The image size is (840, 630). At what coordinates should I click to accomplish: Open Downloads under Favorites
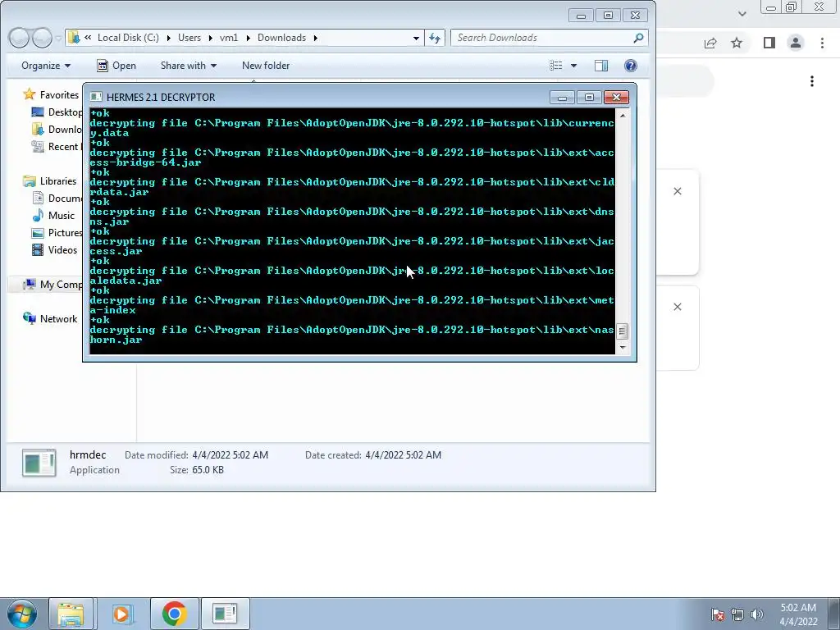tap(57, 129)
